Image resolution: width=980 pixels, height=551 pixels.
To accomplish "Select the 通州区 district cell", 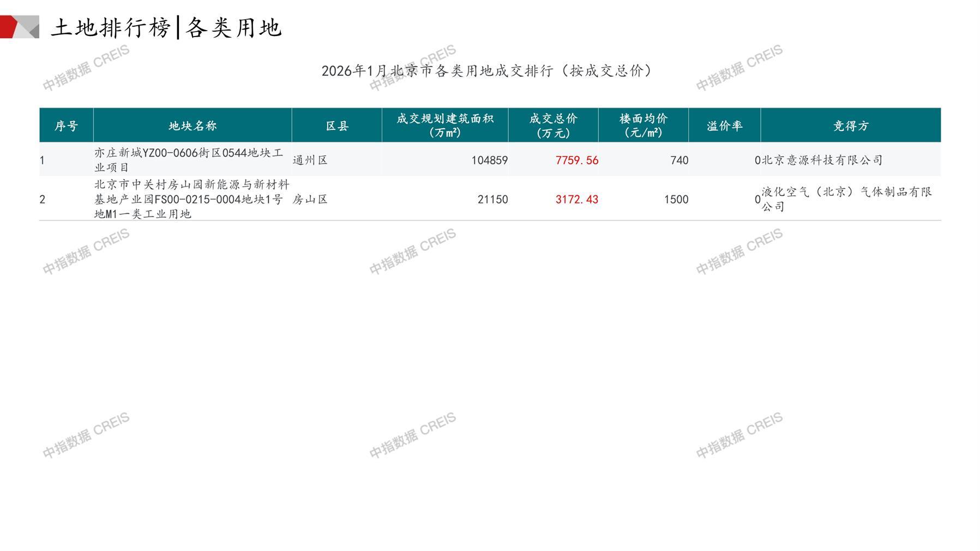I will pyautogui.click(x=310, y=160).
